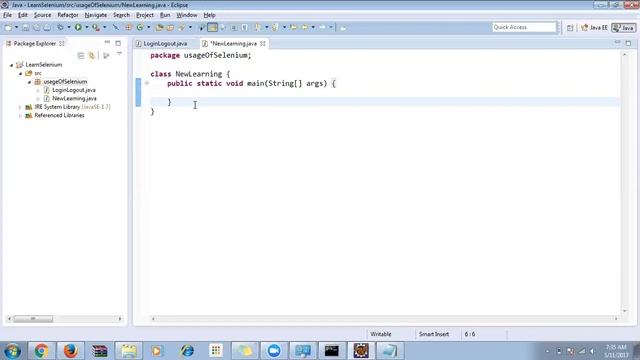Screen dimensions: 640x360
Task: Click the Save All toolbar icon
Action: coord(36,27)
